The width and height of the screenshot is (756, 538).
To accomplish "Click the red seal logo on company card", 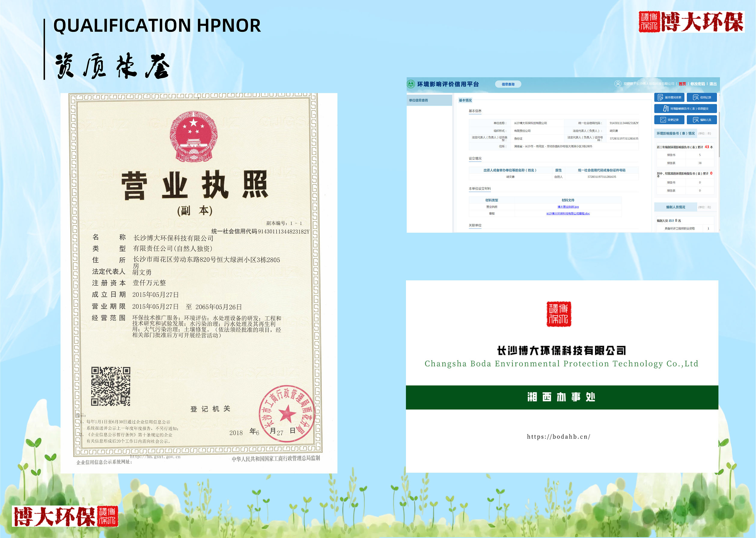I will pos(559,314).
